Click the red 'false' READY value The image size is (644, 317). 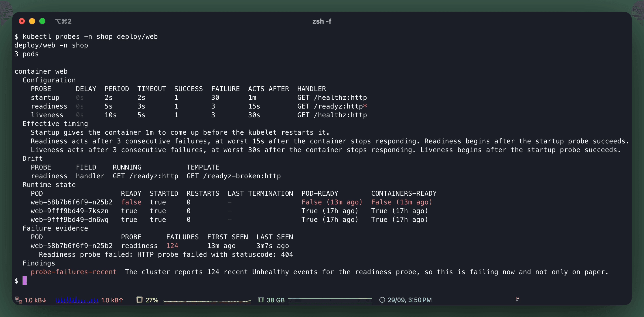click(x=131, y=202)
